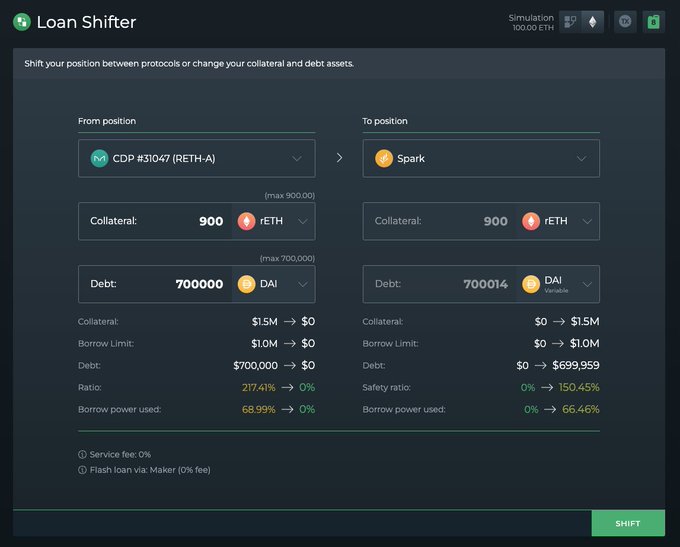Click the Loan Shifter title text

tap(86, 22)
